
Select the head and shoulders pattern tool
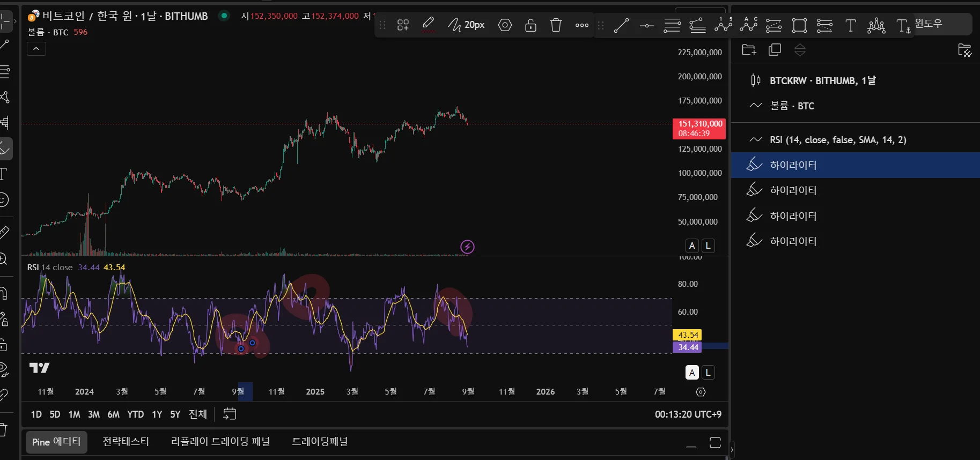(876, 25)
